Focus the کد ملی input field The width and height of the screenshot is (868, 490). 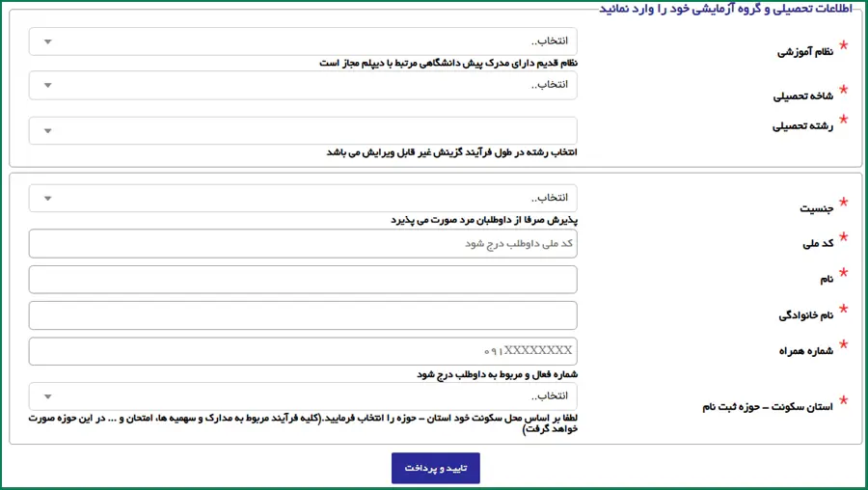point(303,244)
